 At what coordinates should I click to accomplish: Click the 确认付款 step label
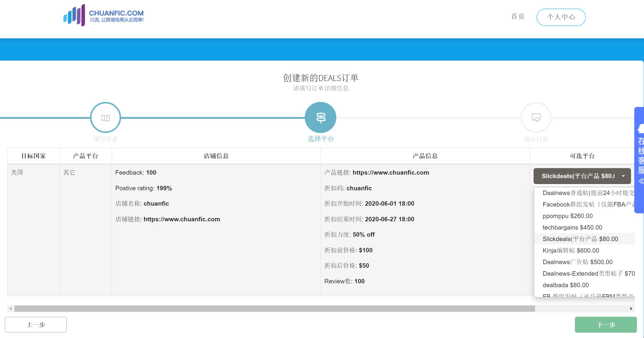(536, 139)
